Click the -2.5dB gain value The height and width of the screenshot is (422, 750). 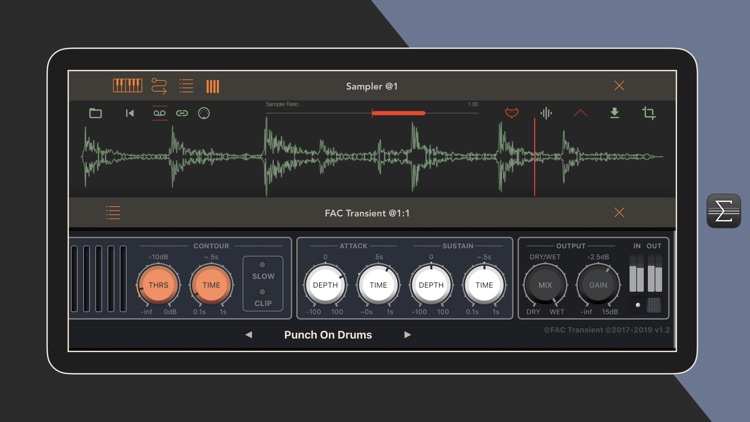598,257
